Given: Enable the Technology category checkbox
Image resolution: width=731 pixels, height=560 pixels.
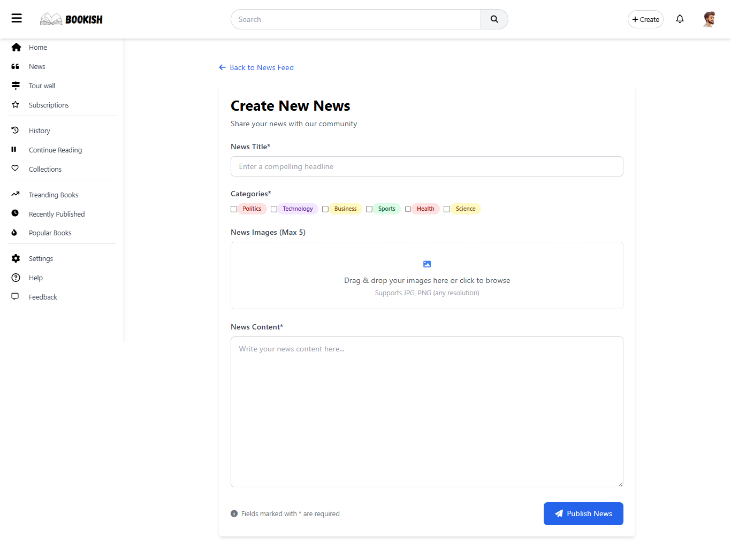Looking at the screenshot, I should click(x=274, y=209).
